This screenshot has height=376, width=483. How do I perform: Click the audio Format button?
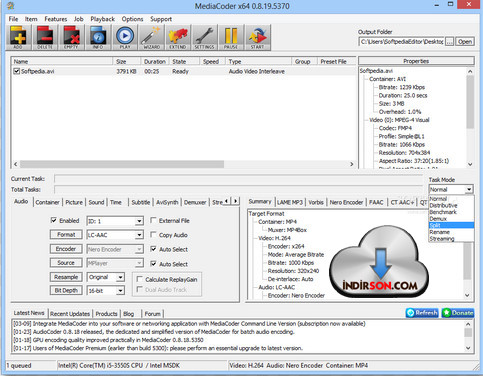tap(66, 235)
